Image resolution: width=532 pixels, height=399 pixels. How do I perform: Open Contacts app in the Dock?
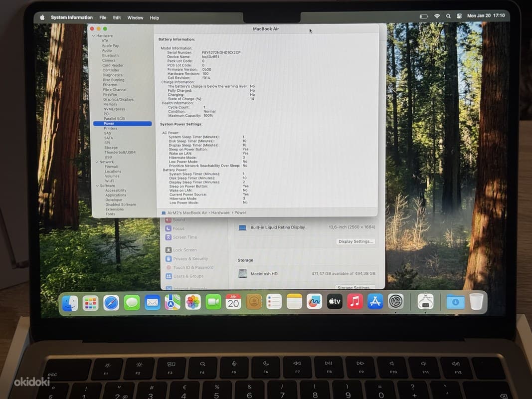[x=254, y=302]
